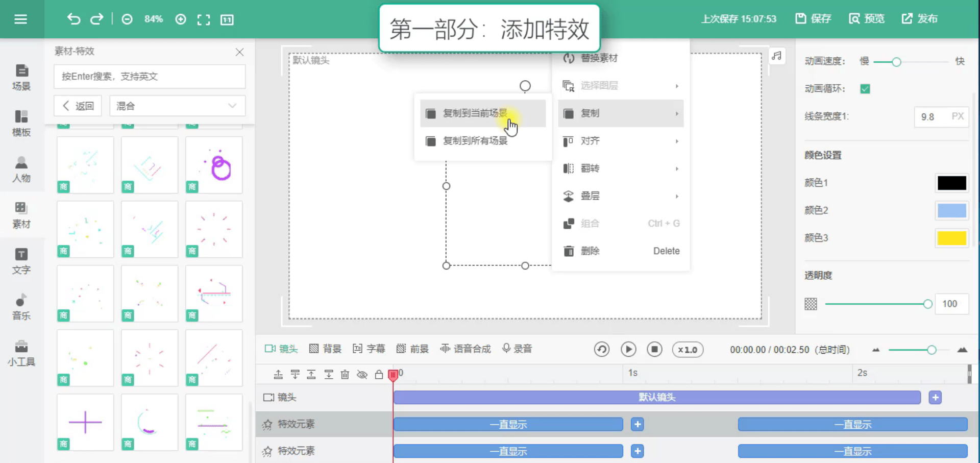Image resolution: width=980 pixels, height=463 pixels.
Task: Stop the animation playback
Action: point(655,349)
